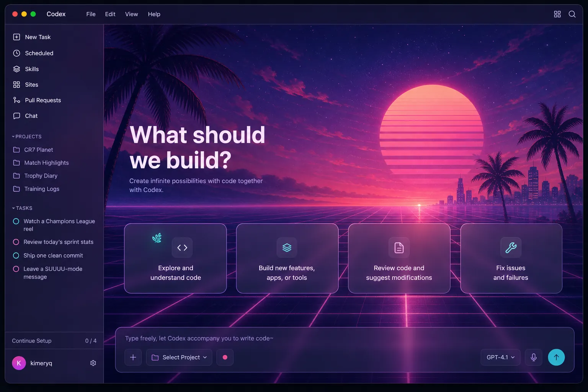
Task: Click the code brackets icon on Explore card
Action: [x=182, y=248]
